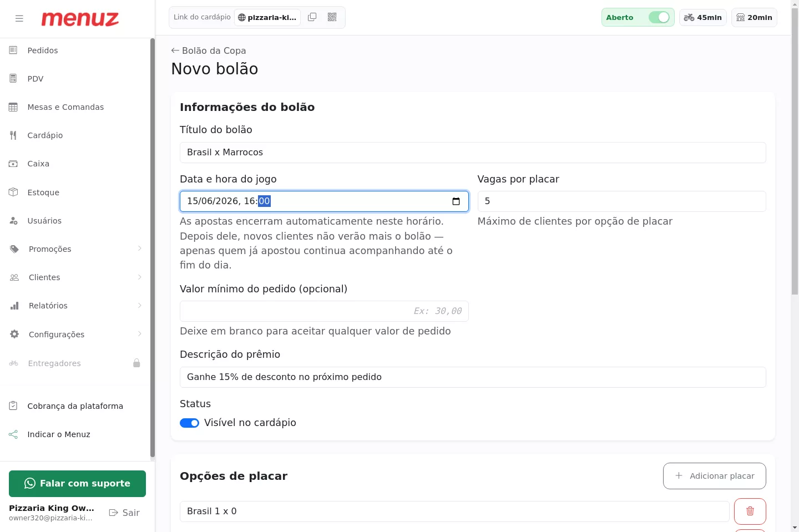Click the Sair logout link
This screenshot has height=532, width=799.
pos(124,513)
